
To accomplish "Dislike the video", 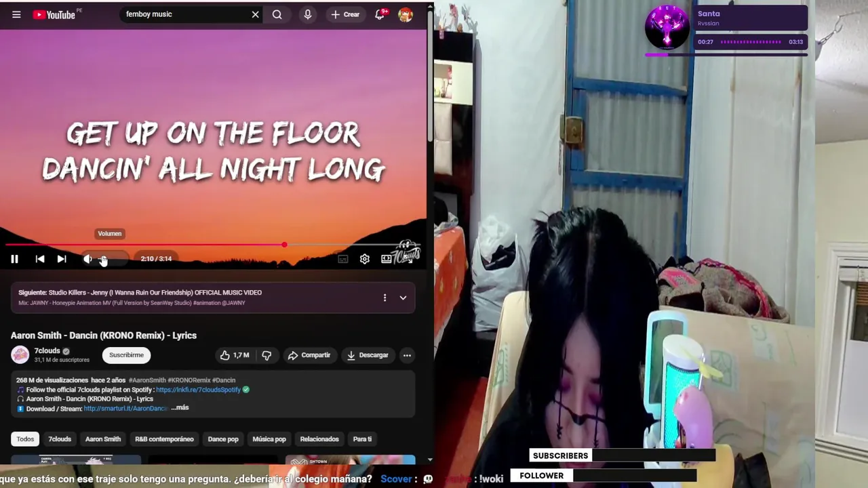I will point(267,355).
